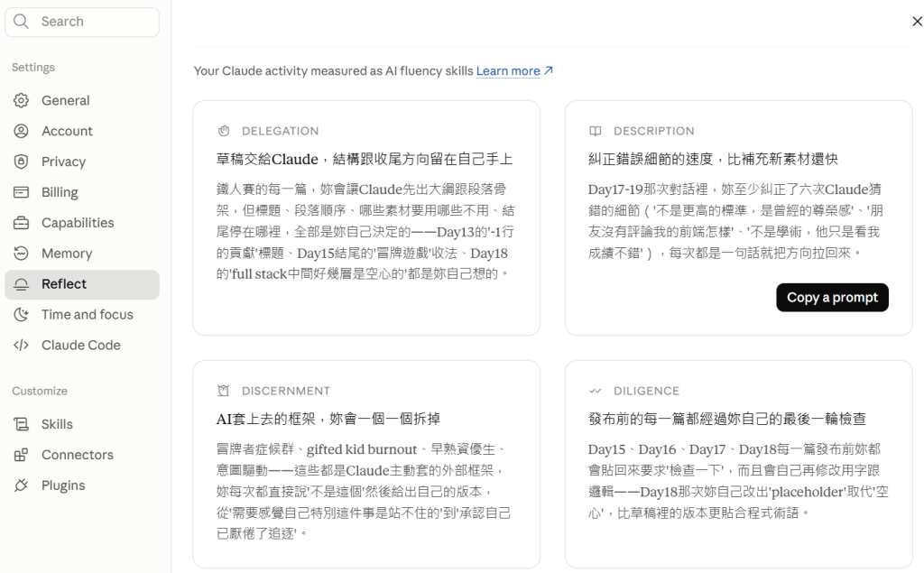Go to the Capabilities settings page
Image resolution: width=924 pixels, height=573 pixels.
point(82,224)
